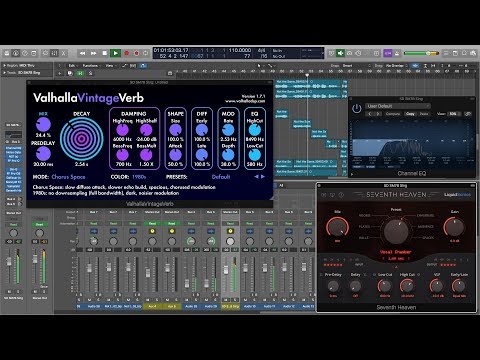Toggle the green global tracks H button
Image resolution: width=480 pixels, height=360 pixels.
(x=80, y=73)
